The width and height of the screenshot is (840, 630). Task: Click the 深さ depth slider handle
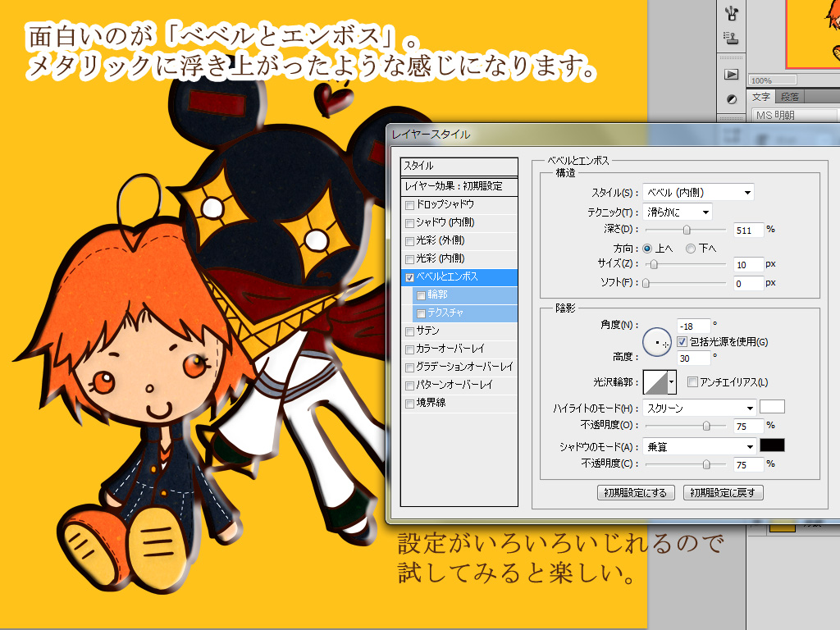[x=687, y=231]
